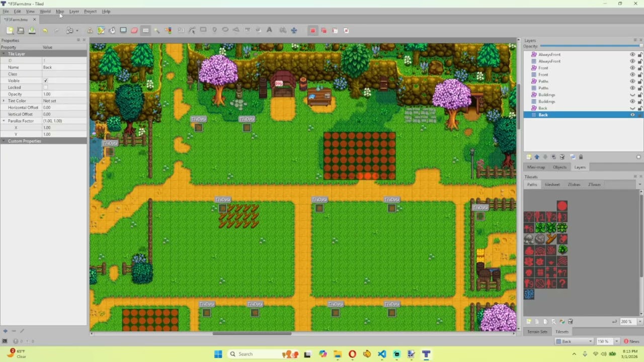
Task: Select the Magic Wand tool
Action: tap(156, 30)
